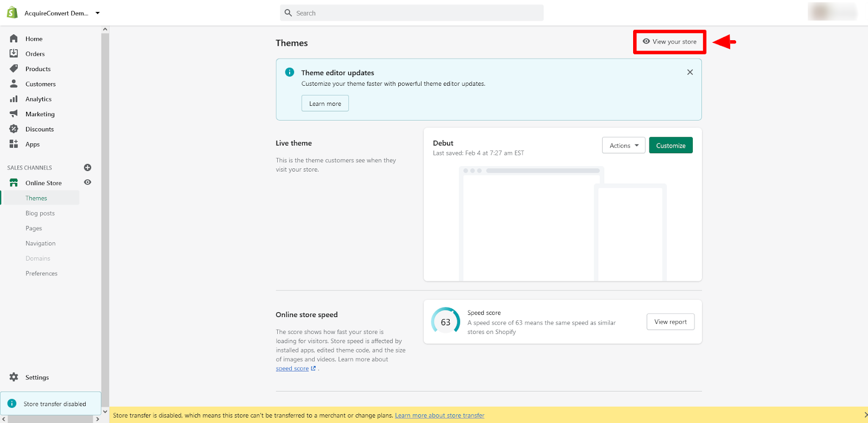Click the Marketing megaphone icon
The height and width of the screenshot is (423, 868).
pos(14,113)
